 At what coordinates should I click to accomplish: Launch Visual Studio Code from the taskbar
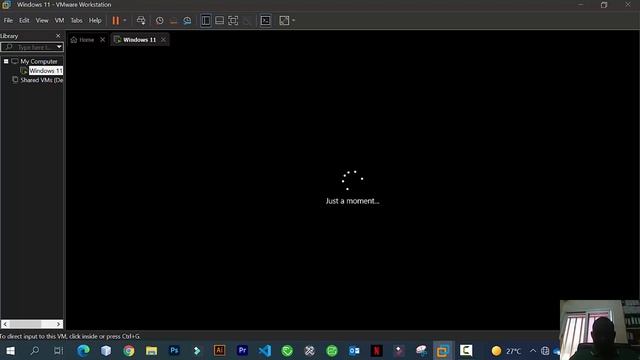coord(265,351)
